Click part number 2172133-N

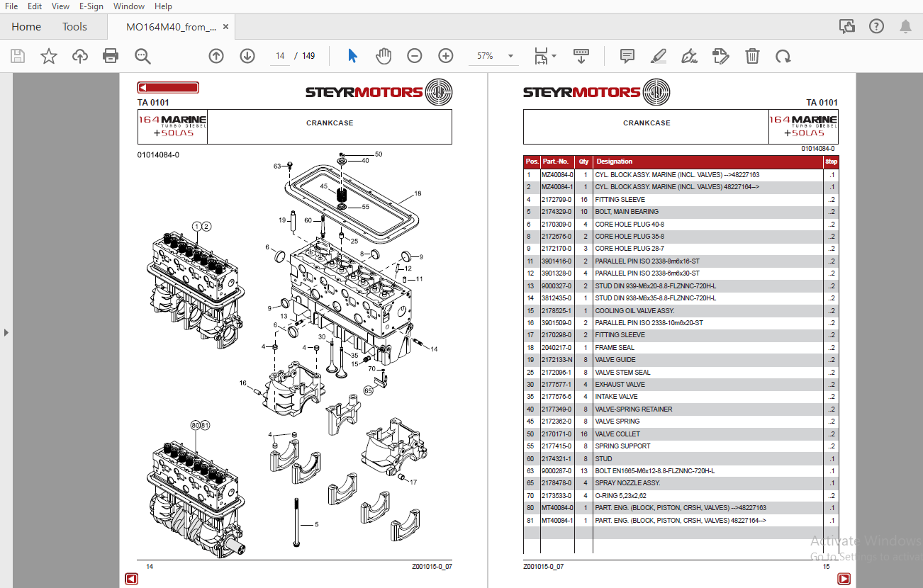pyautogui.click(x=556, y=360)
